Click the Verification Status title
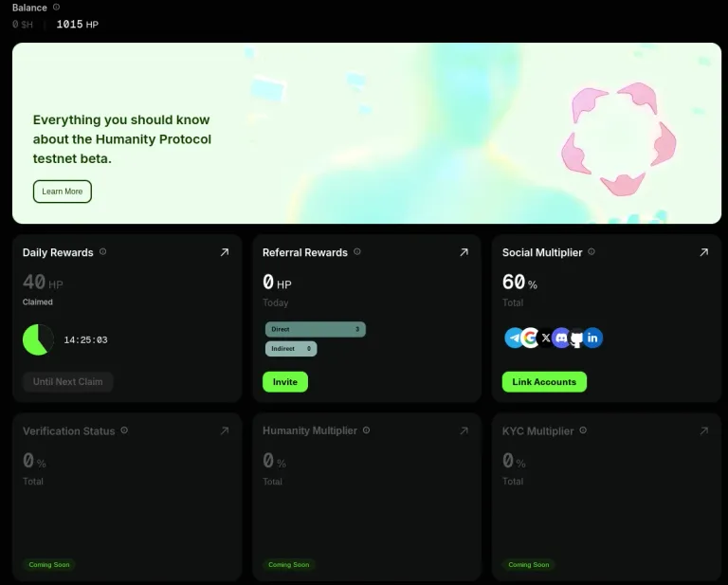The image size is (728, 585). [68, 431]
